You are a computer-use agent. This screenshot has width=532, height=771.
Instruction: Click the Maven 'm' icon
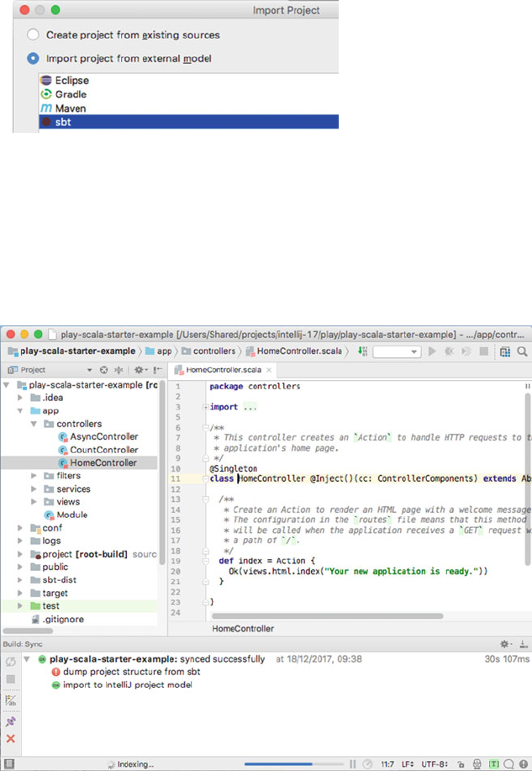pyautogui.click(x=46, y=108)
